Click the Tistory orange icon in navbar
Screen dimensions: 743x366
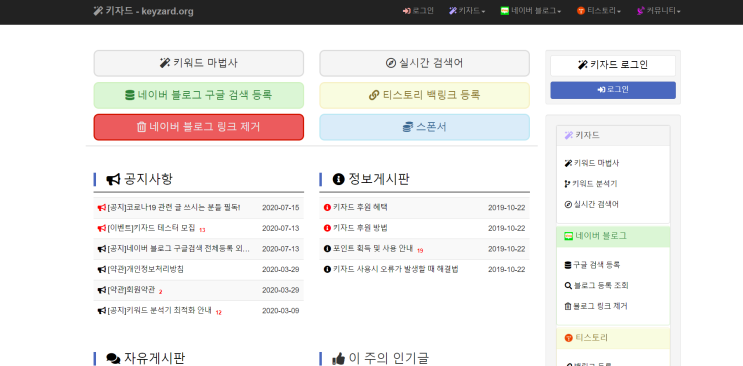[581, 11]
